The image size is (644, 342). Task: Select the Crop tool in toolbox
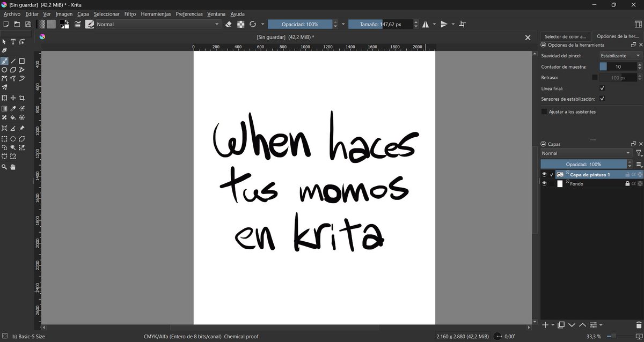point(22,98)
